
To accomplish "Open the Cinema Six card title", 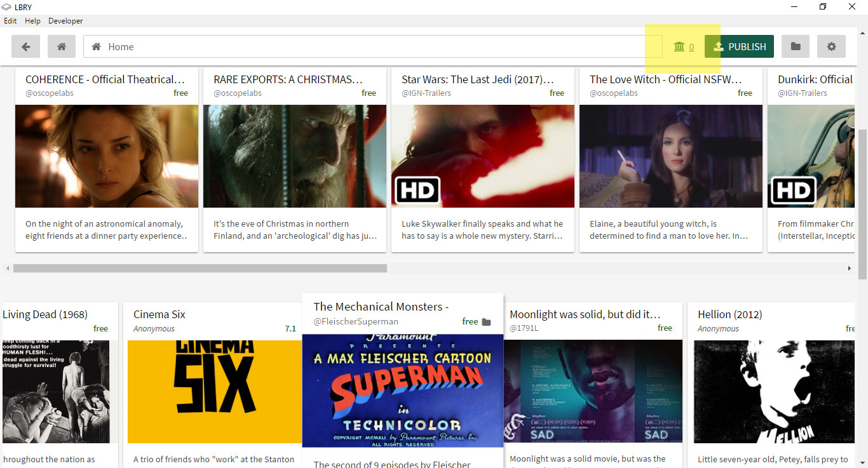I will coord(159,314).
